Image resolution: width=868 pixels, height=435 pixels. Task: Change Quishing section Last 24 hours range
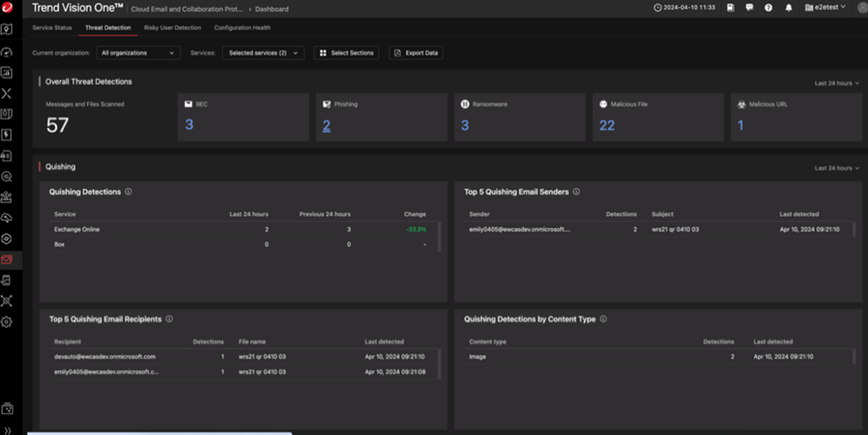pyautogui.click(x=836, y=168)
